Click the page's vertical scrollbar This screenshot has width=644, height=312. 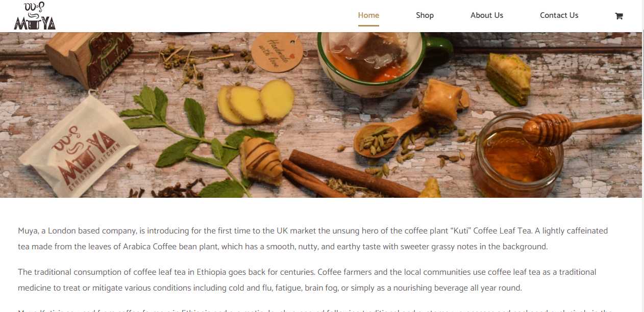642,156
